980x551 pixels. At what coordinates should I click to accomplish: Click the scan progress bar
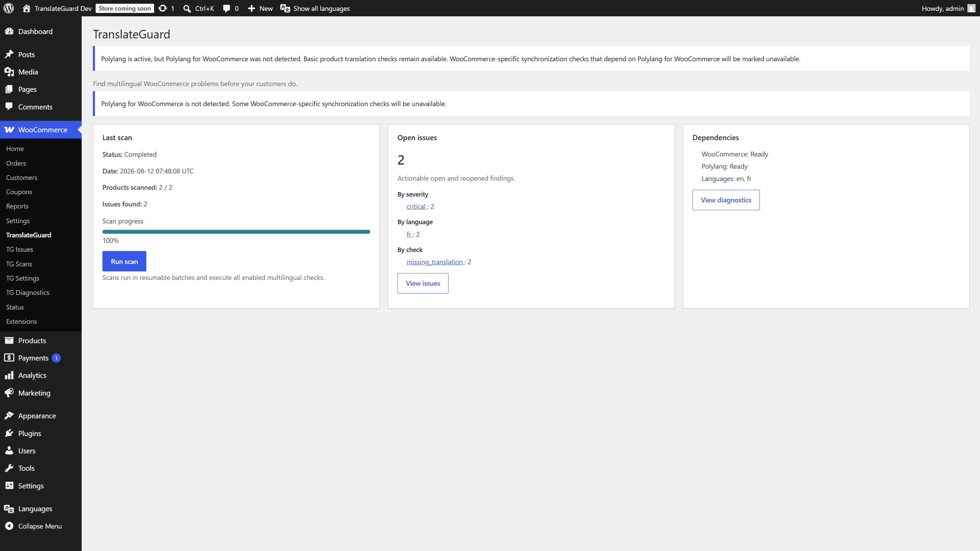[236, 232]
